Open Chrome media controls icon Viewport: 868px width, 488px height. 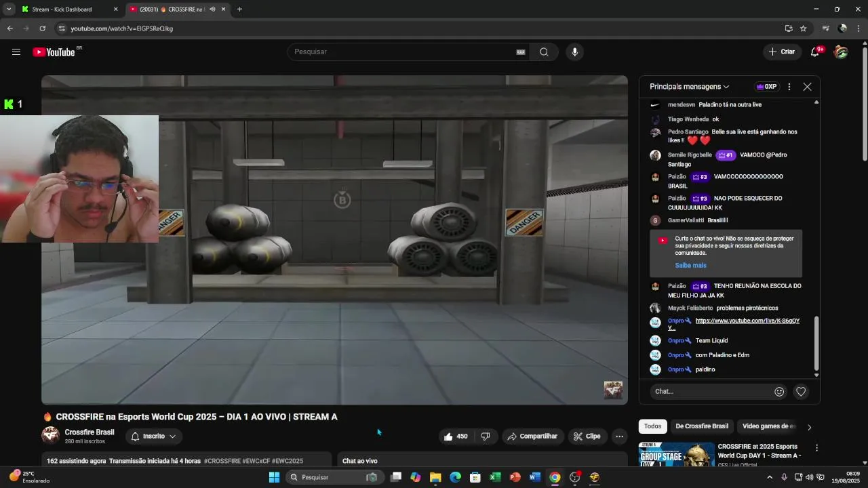pyautogui.click(x=825, y=28)
